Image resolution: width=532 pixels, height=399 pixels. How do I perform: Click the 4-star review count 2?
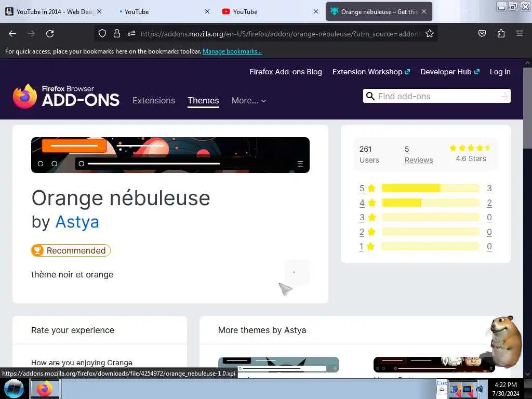pos(489,203)
